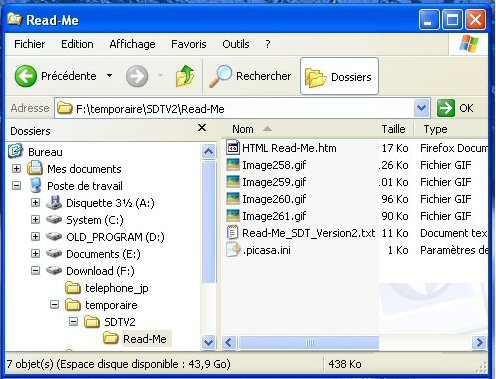The width and height of the screenshot is (496, 379).
Task: Open the Edition menu
Action: tap(77, 44)
